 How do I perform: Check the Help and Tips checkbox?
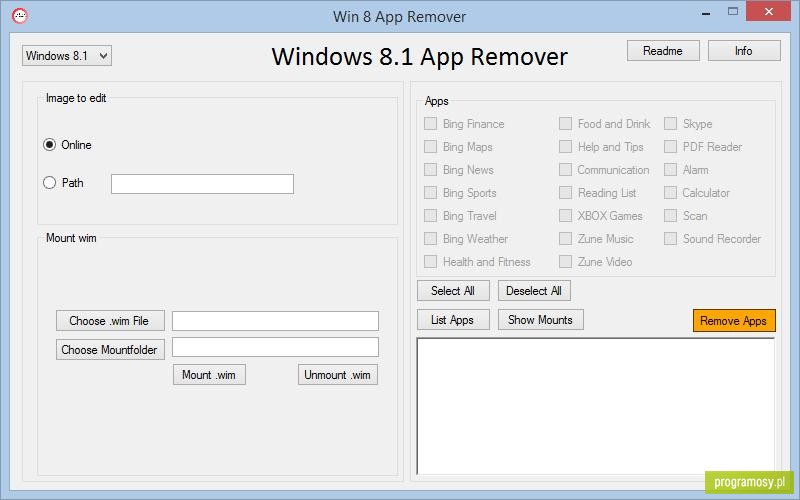(565, 146)
